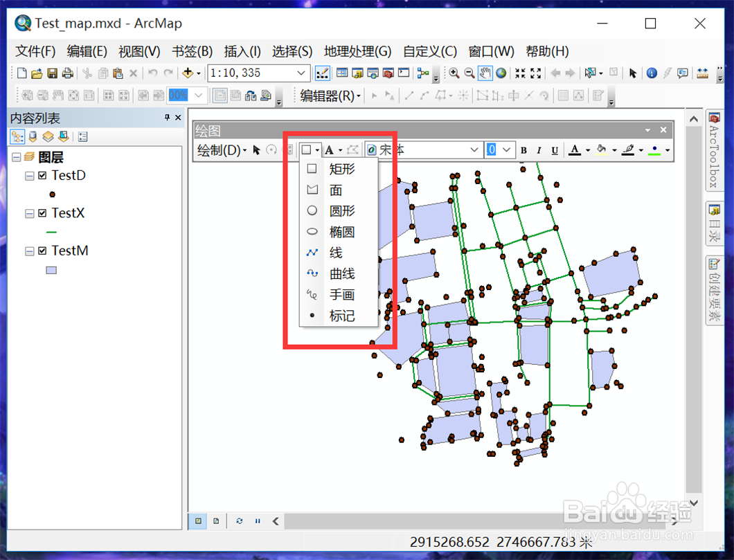The height and width of the screenshot is (560, 734).
Task: Switch to Data View at the map bottom
Action: click(x=199, y=521)
